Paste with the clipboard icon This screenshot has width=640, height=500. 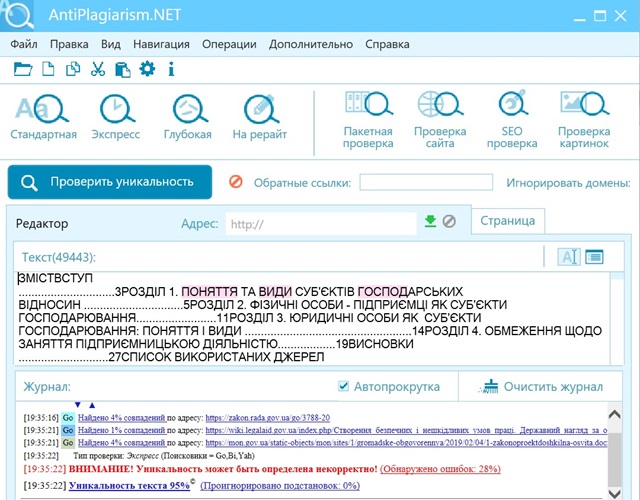point(122,69)
